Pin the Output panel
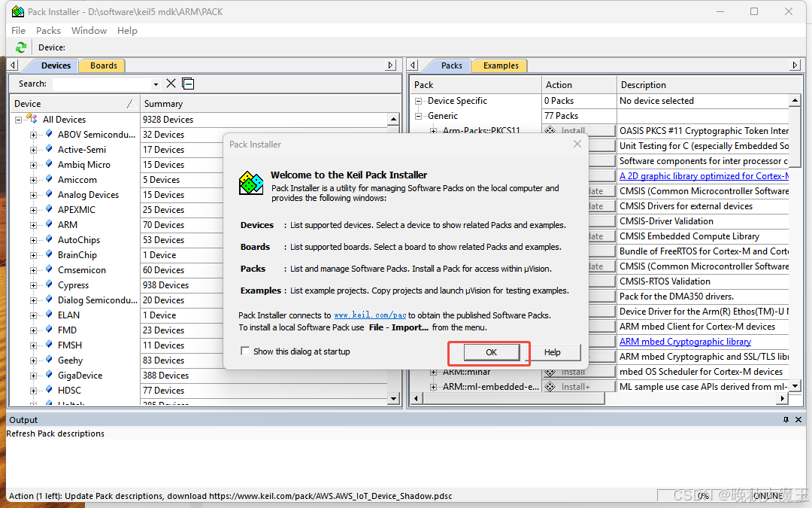 786,419
